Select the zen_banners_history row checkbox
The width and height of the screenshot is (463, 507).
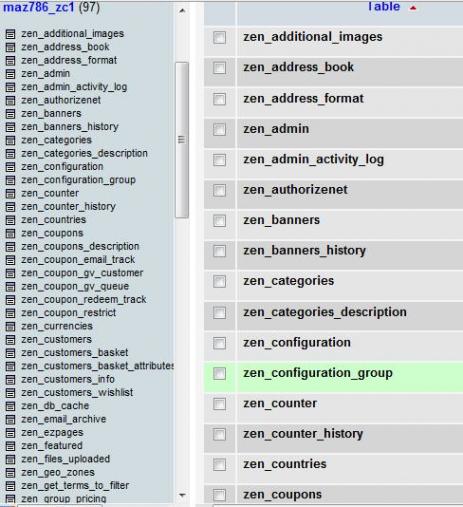coord(219,251)
